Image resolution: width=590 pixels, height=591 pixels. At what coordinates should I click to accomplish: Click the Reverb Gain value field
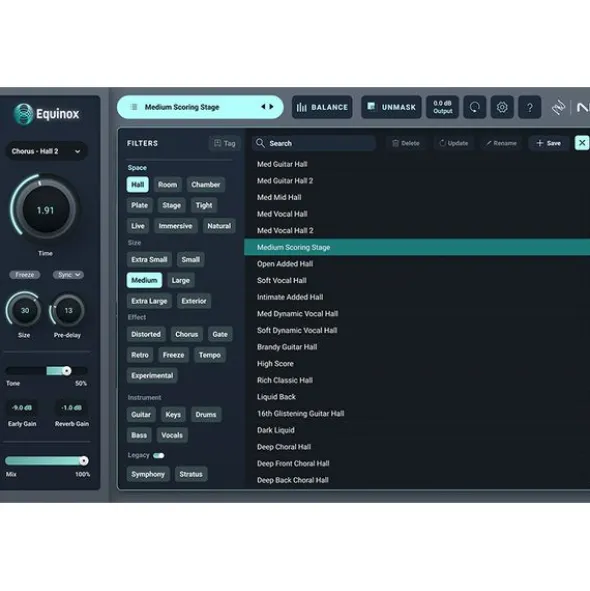(x=72, y=408)
